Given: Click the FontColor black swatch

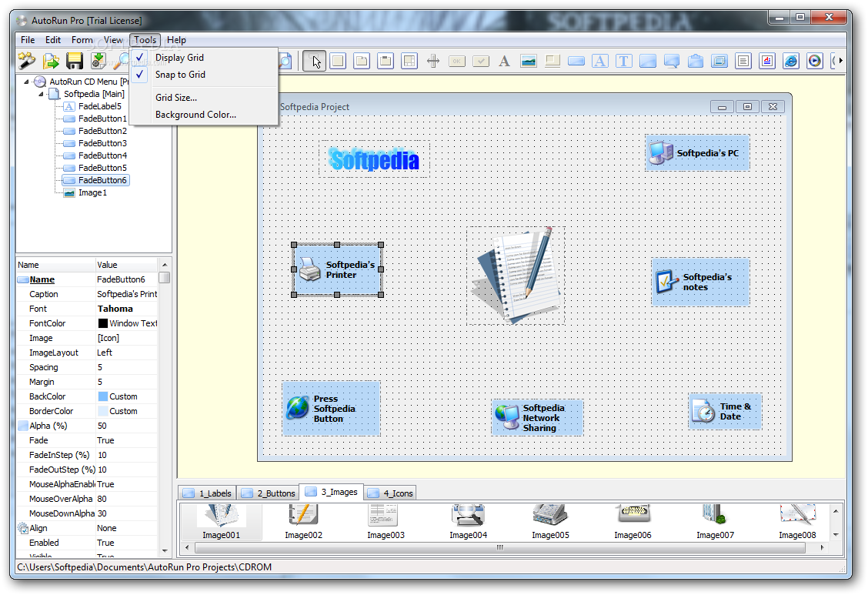Looking at the screenshot, I should click(x=102, y=323).
